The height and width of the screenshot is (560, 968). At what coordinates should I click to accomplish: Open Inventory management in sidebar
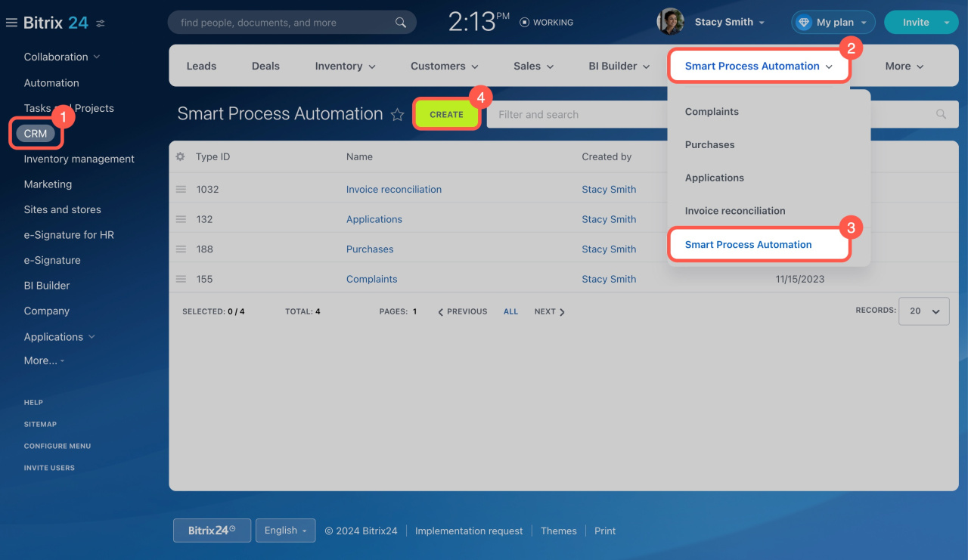pos(79,159)
